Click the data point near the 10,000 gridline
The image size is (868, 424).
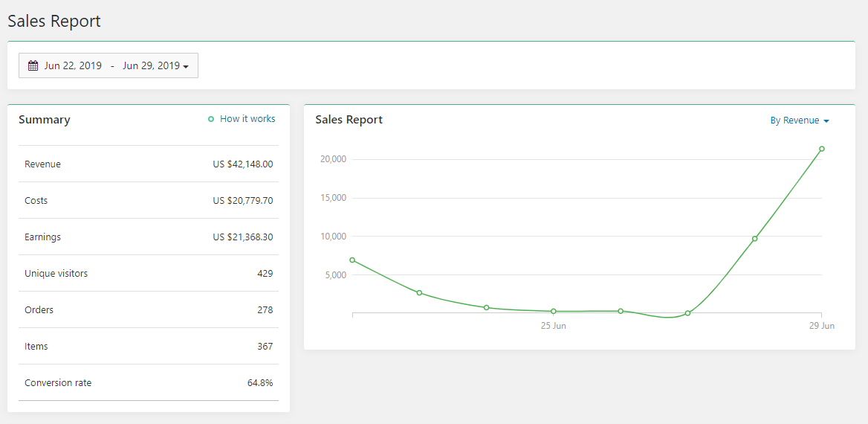pyautogui.click(x=754, y=239)
